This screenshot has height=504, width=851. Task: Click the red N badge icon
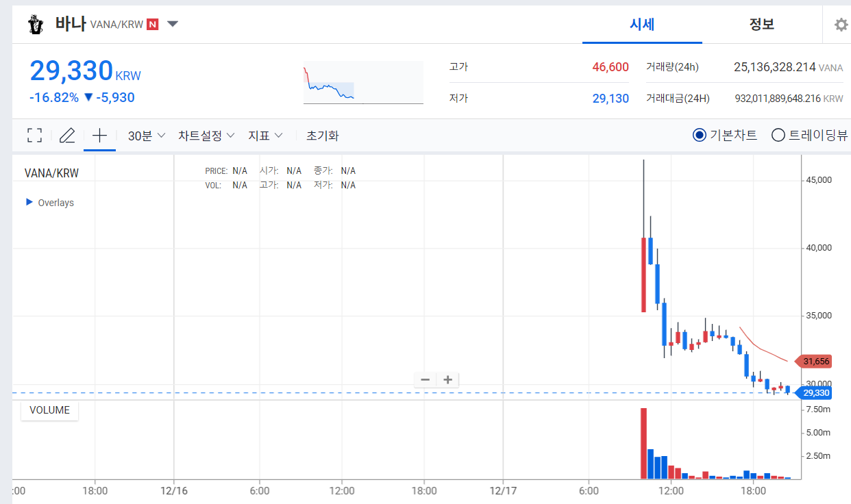(153, 25)
